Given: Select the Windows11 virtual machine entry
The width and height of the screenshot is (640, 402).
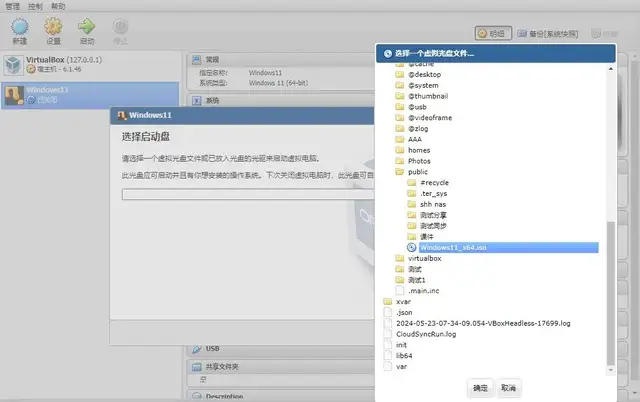Looking at the screenshot, I should tap(90, 95).
